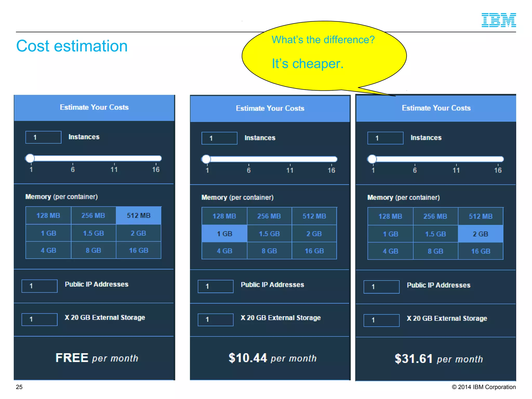The height and width of the screenshot is (399, 532).
Task: Click the IBM logo
Action: click(x=499, y=20)
